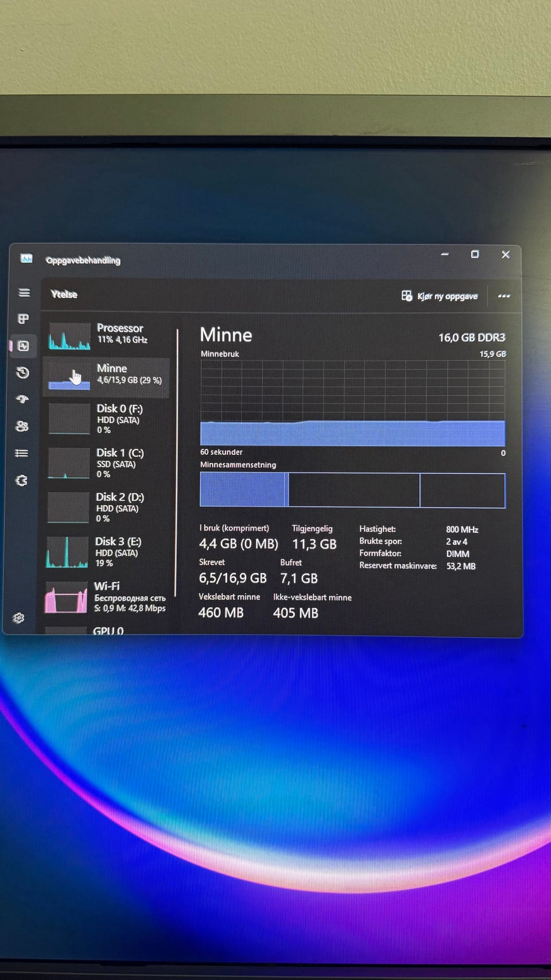Select the Performance page icon in sidebar
The width and height of the screenshot is (551, 980).
pos(24,346)
